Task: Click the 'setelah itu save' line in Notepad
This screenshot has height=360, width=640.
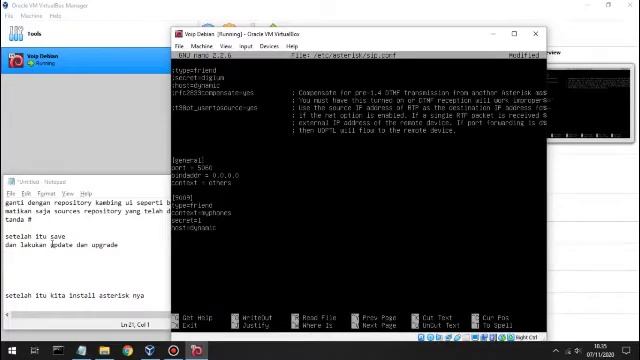Action: [35, 236]
